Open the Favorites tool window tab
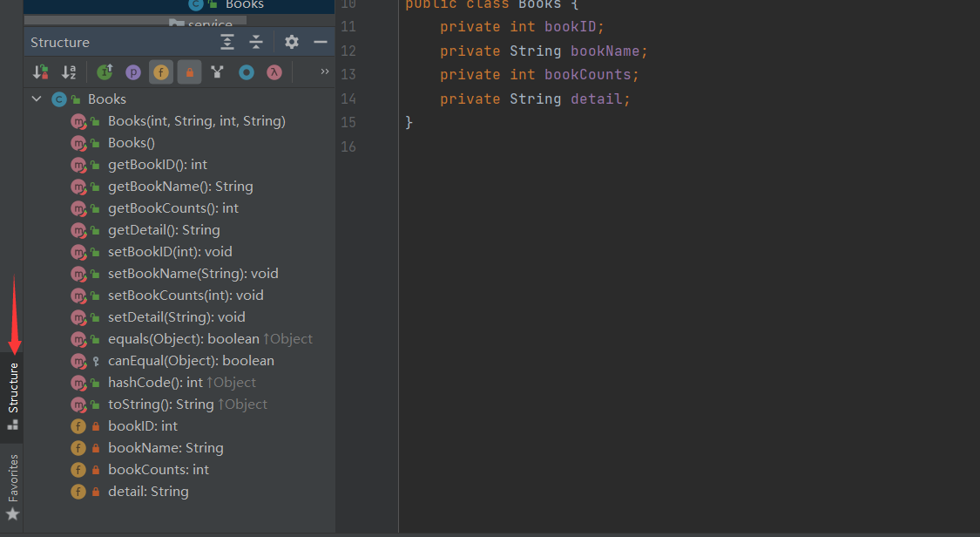Viewport: 980px width, 537px height. [12, 486]
